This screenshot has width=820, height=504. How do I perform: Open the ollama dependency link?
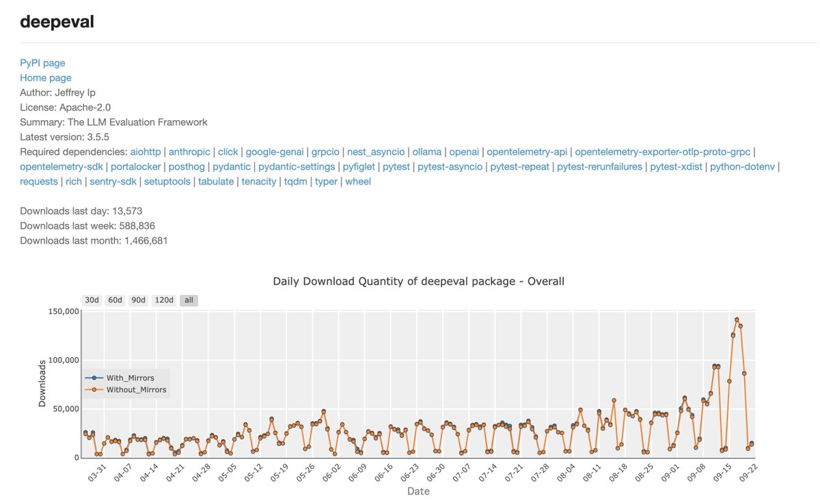427,152
